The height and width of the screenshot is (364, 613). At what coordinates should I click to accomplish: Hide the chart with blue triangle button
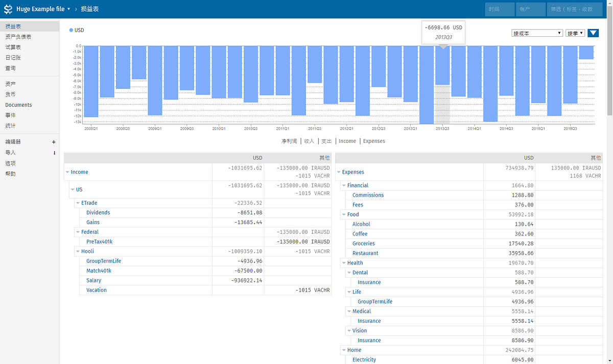pyautogui.click(x=593, y=33)
